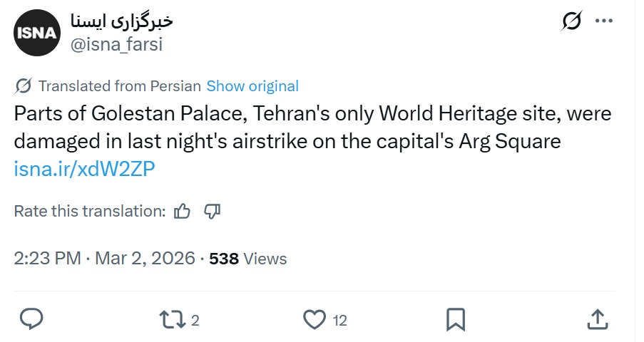
Task: Rate the translation with thumbs down
Action: coord(212,211)
